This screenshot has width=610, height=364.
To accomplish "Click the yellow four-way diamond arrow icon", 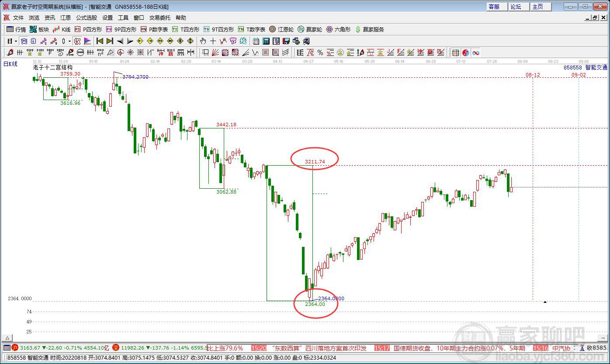I will coord(191,41).
